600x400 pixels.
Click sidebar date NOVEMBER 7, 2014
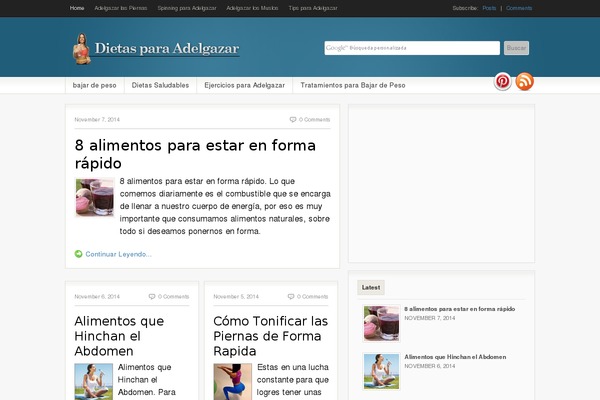tap(430, 318)
